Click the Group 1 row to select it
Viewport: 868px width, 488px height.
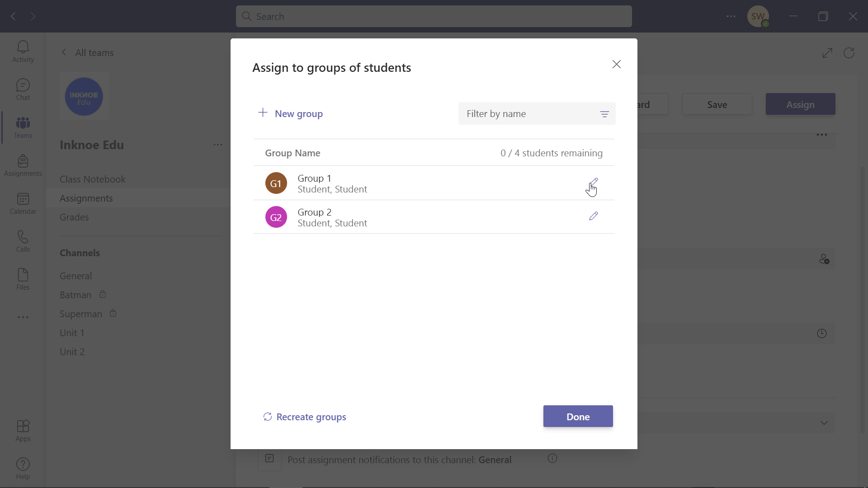tap(434, 183)
